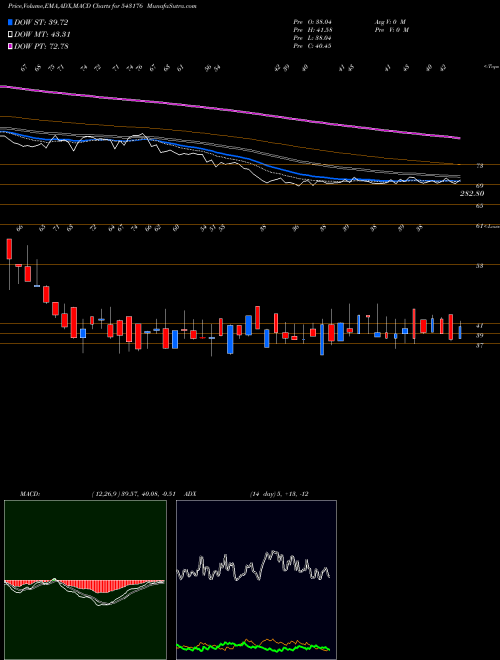The height and width of the screenshot is (660, 500).
Task: Click the MACD (12,26,9) values text
Action: [136, 494]
